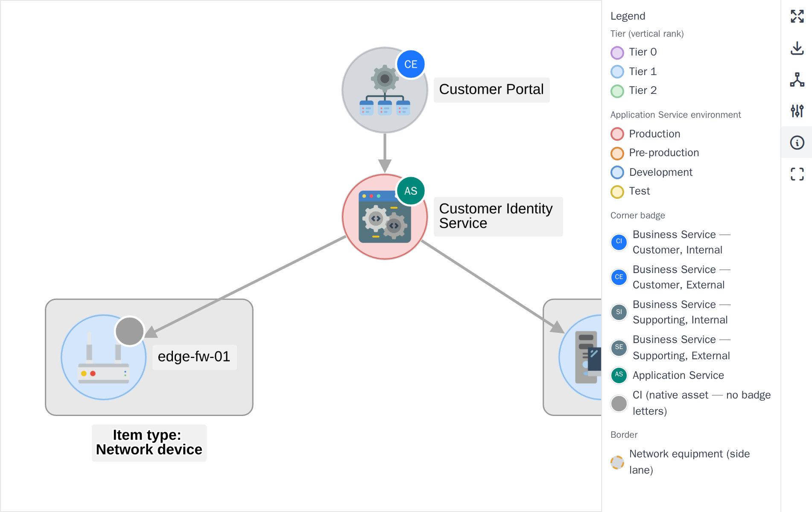The height and width of the screenshot is (512, 812).
Task: Click the Pre-production orange legend swatch
Action: point(617,153)
